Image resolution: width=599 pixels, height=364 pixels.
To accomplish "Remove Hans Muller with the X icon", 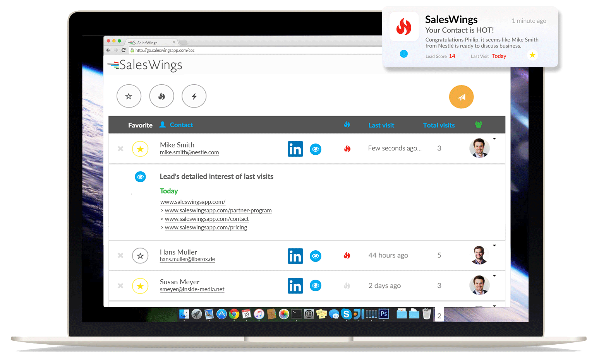I will click(x=120, y=255).
